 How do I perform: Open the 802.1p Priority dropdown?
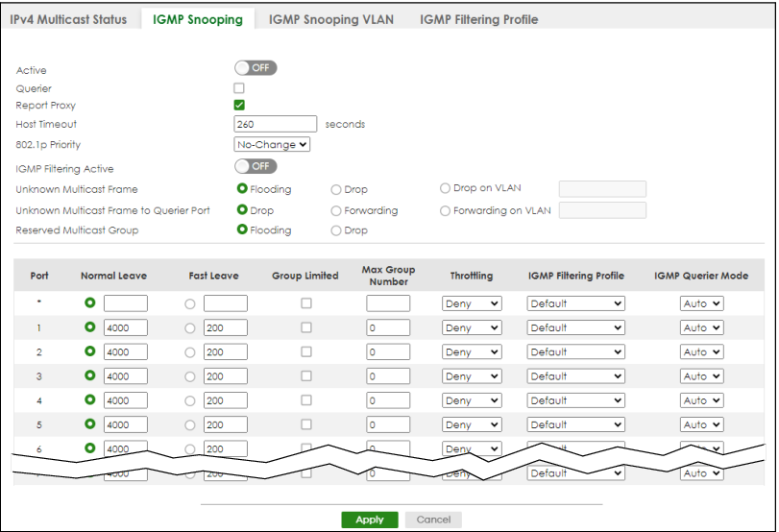(x=272, y=144)
